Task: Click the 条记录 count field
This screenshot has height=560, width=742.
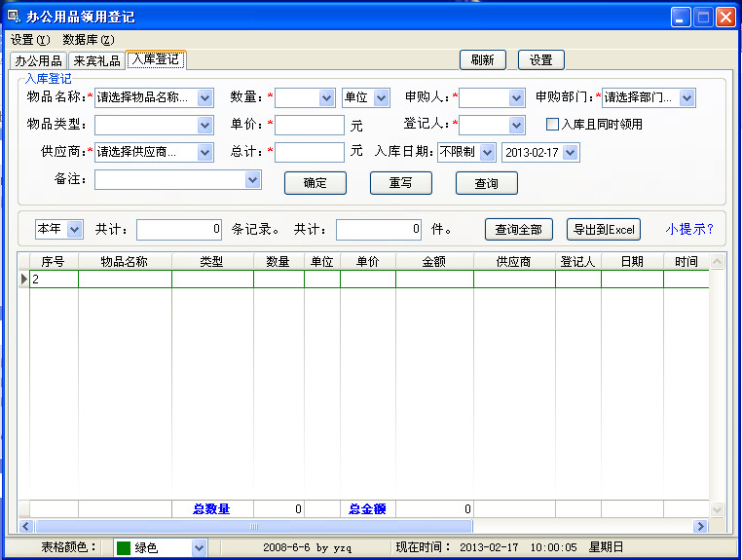Action: click(179, 230)
